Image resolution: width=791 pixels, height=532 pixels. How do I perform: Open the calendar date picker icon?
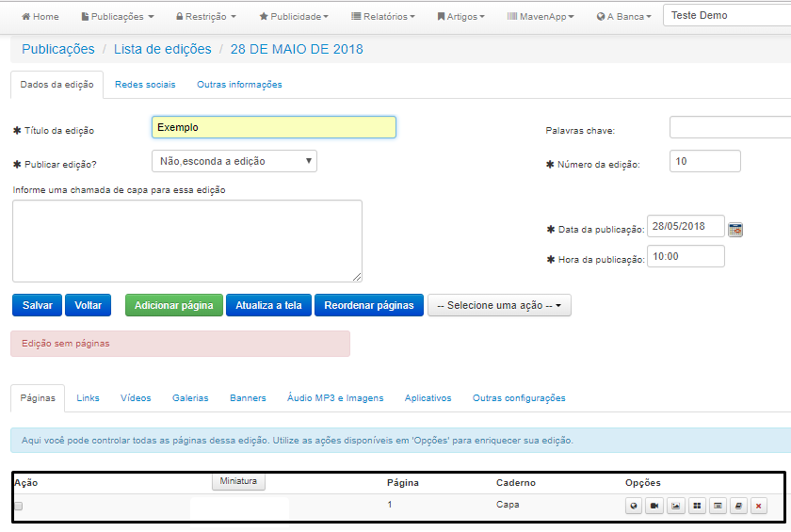click(x=735, y=230)
